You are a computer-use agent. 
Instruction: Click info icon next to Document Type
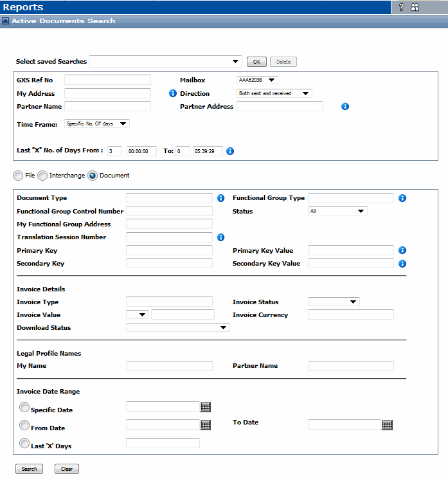click(220, 198)
